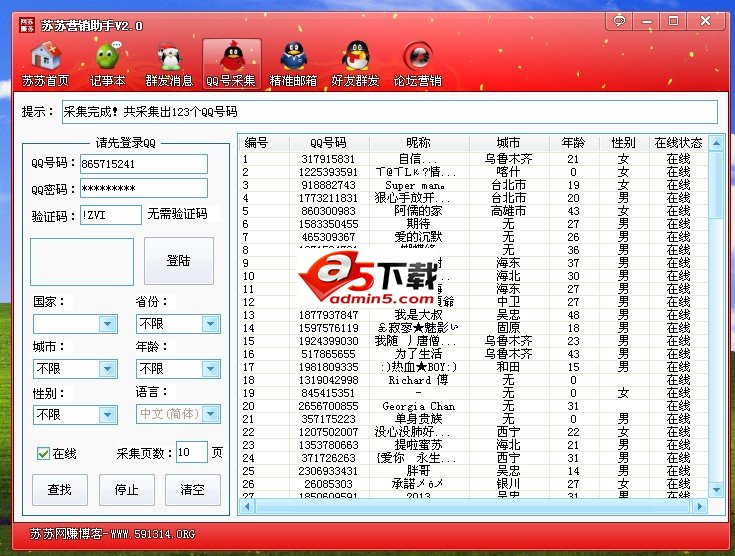735x556 pixels.
Task: Open the 群发消息 toolbar icon
Action: click(x=169, y=64)
